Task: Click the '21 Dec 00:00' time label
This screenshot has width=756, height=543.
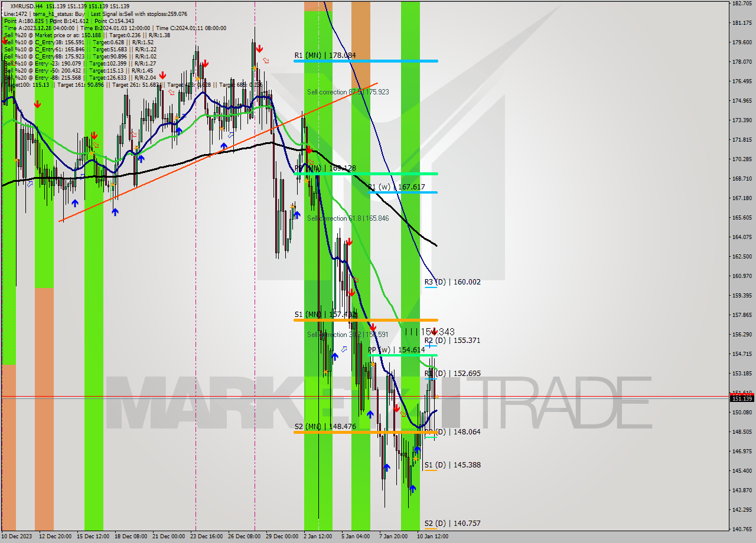Action: [x=169, y=537]
